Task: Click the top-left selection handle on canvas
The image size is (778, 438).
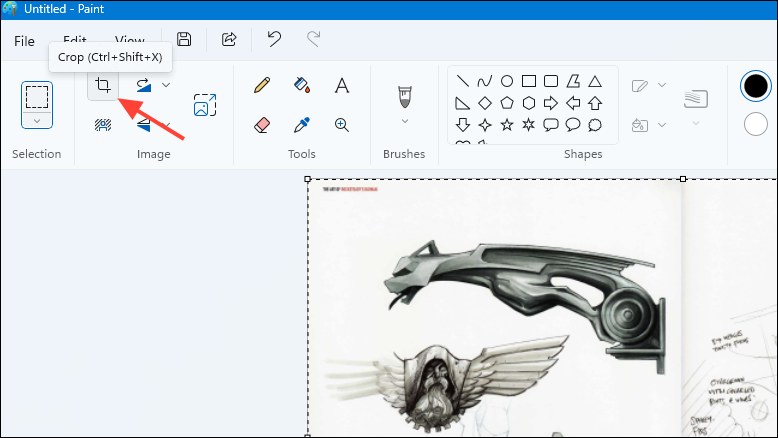Action: (x=308, y=179)
